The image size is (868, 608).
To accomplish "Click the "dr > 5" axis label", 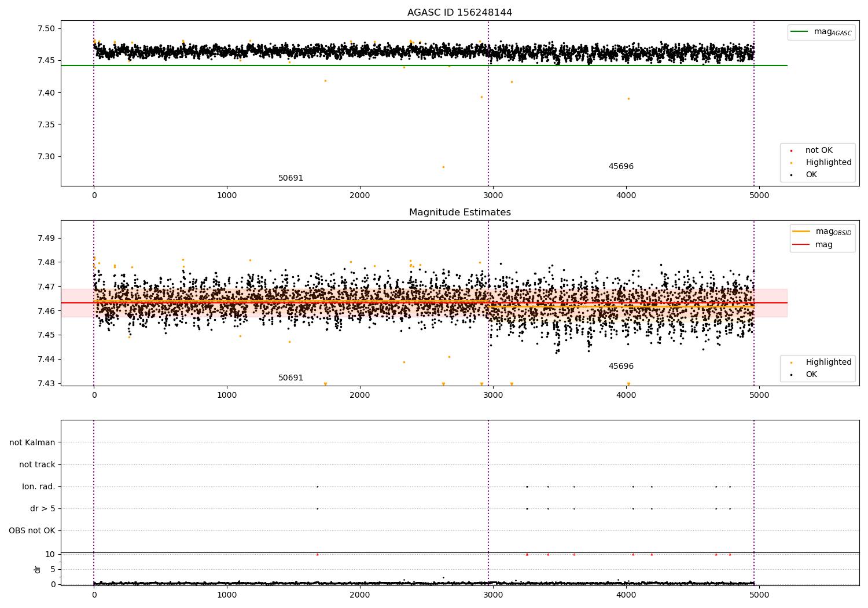I will point(43,509).
